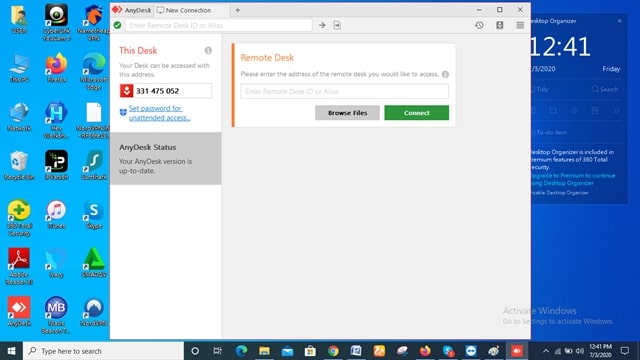Click the arrow connect icon beside address bar
Screen dimensions: 640x360
[322, 25]
